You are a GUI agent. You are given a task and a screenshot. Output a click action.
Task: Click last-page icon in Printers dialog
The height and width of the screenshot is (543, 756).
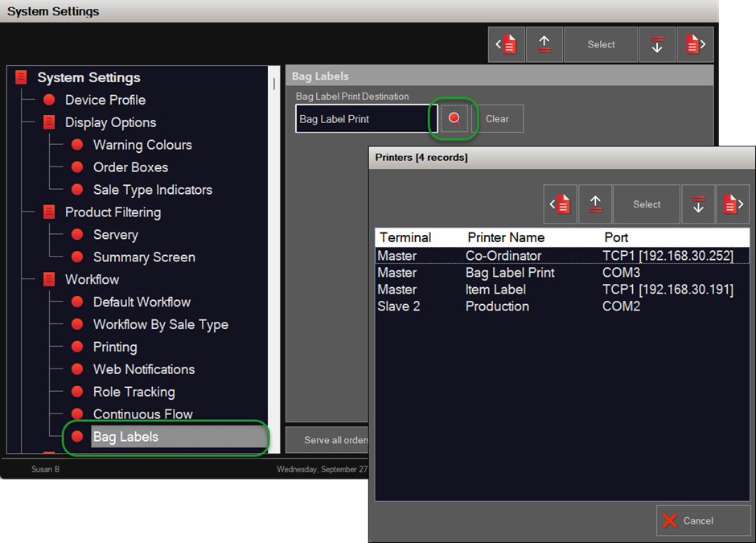(x=731, y=204)
